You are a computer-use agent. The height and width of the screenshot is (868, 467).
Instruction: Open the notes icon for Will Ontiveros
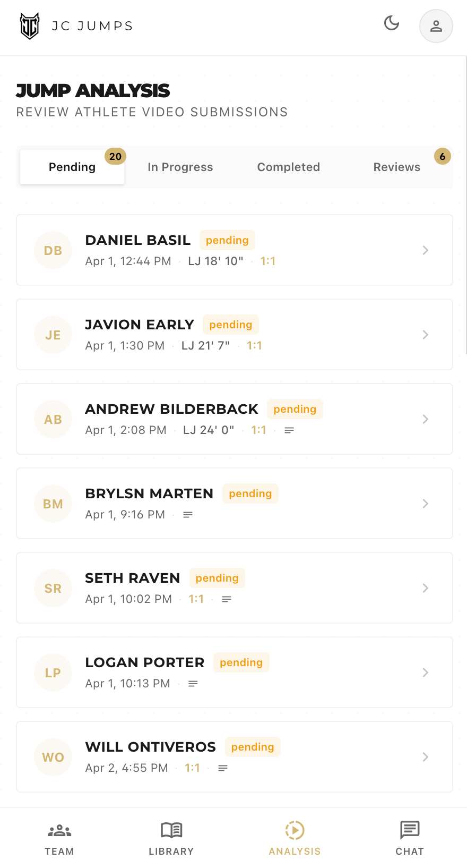[223, 768]
